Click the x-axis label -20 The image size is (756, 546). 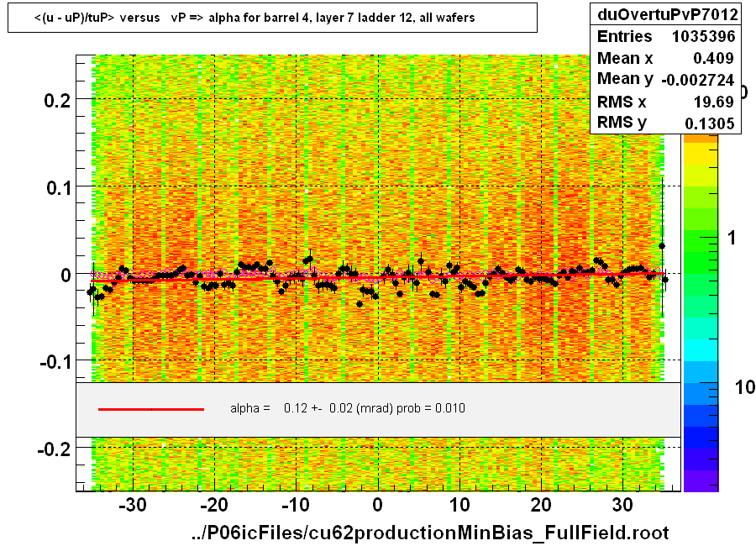213,505
